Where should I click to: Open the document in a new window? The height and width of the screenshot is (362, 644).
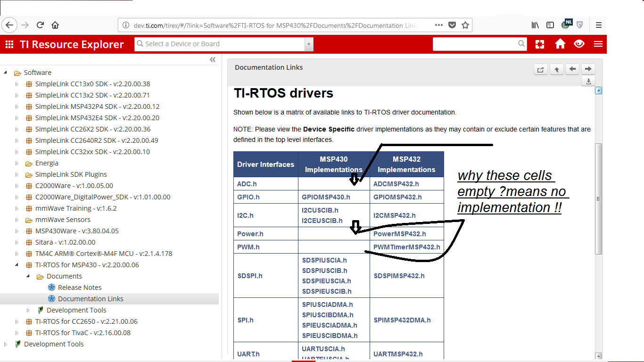pos(540,69)
